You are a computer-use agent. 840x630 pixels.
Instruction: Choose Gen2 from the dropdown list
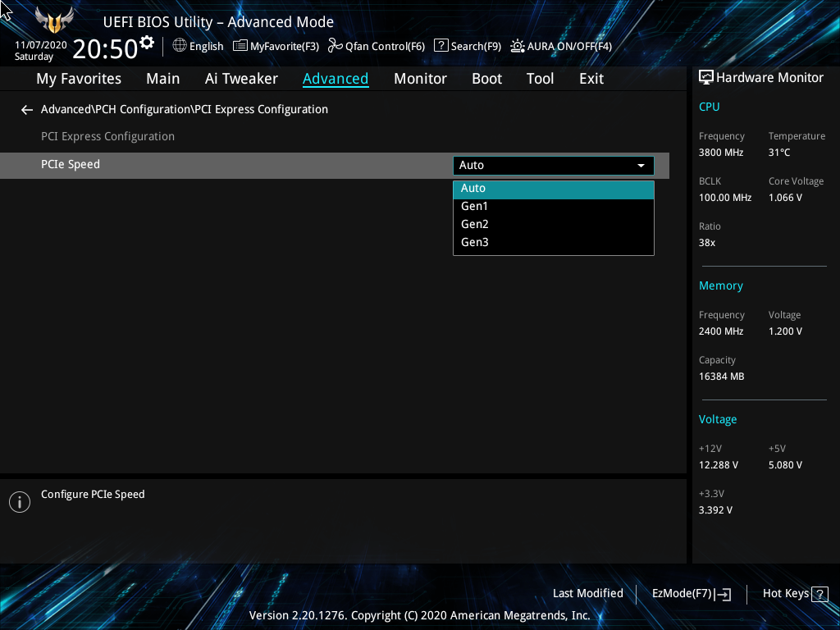(554, 225)
